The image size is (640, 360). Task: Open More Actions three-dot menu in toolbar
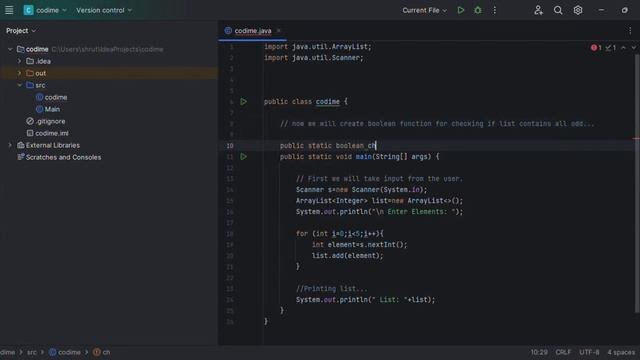pos(495,10)
